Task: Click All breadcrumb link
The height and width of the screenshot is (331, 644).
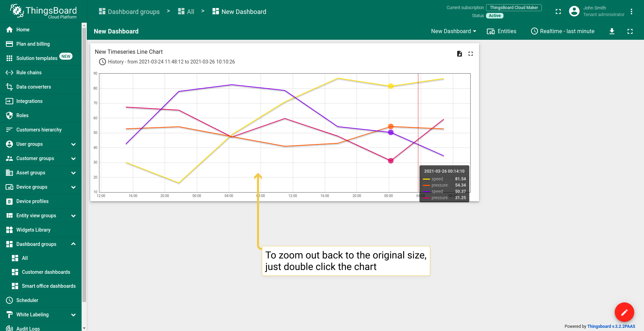Action: [186, 12]
